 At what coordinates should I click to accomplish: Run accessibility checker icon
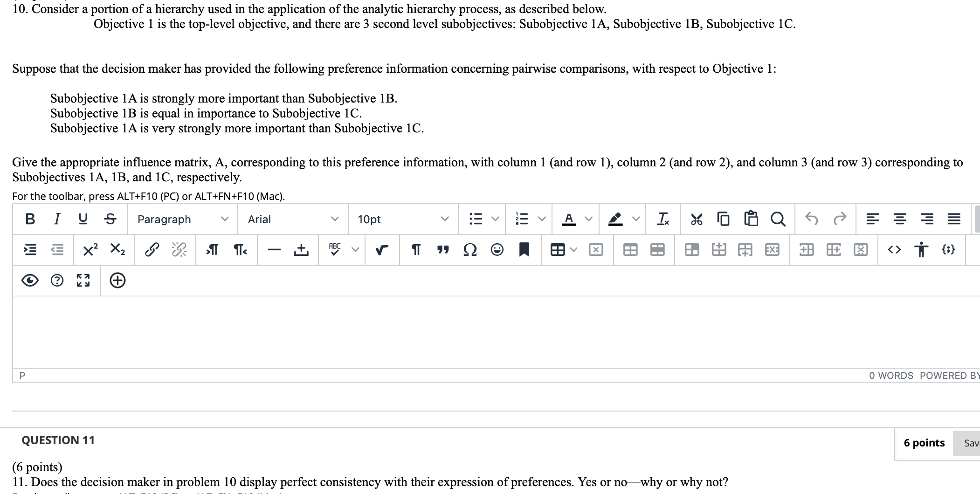(x=921, y=250)
